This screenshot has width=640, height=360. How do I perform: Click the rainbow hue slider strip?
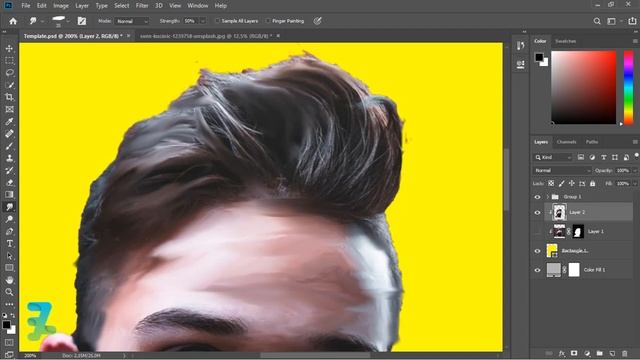click(628, 87)
